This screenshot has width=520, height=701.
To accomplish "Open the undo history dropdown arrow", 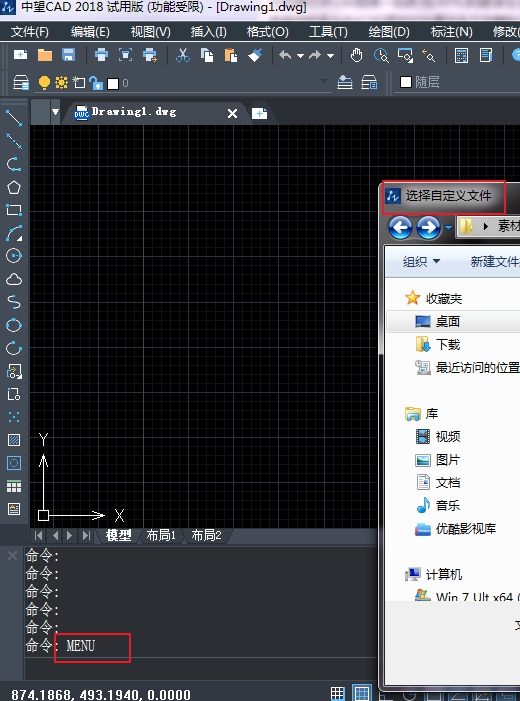I will (300, 56).
